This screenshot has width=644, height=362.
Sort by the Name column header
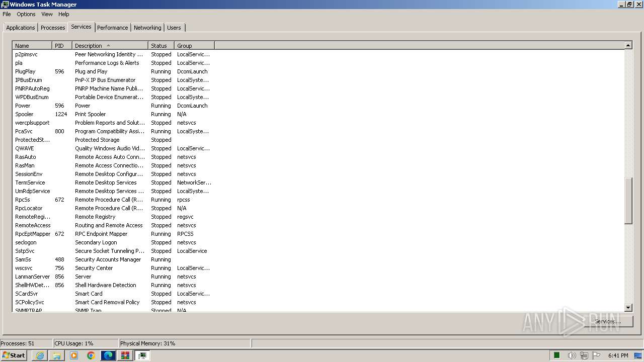point(32,46)
